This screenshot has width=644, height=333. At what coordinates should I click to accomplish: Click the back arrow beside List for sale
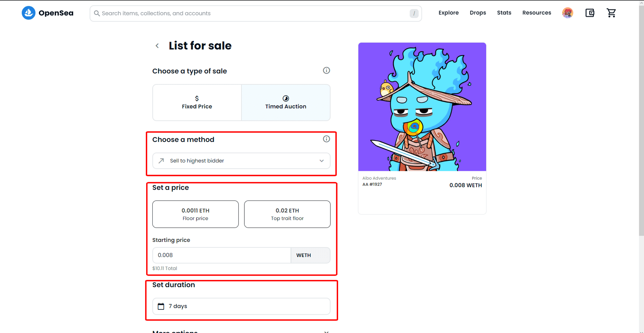157,46
